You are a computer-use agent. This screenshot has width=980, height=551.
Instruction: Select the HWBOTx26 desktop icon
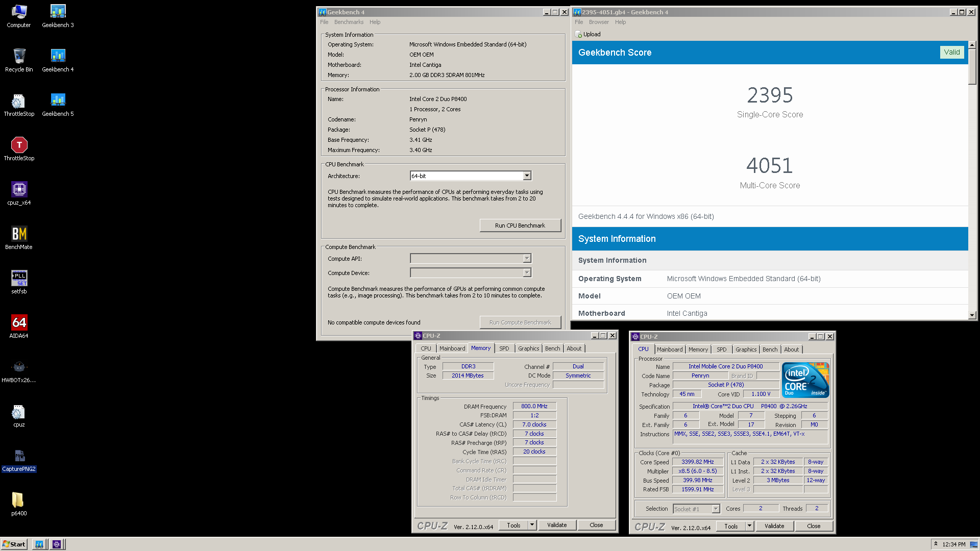(19, 371)
